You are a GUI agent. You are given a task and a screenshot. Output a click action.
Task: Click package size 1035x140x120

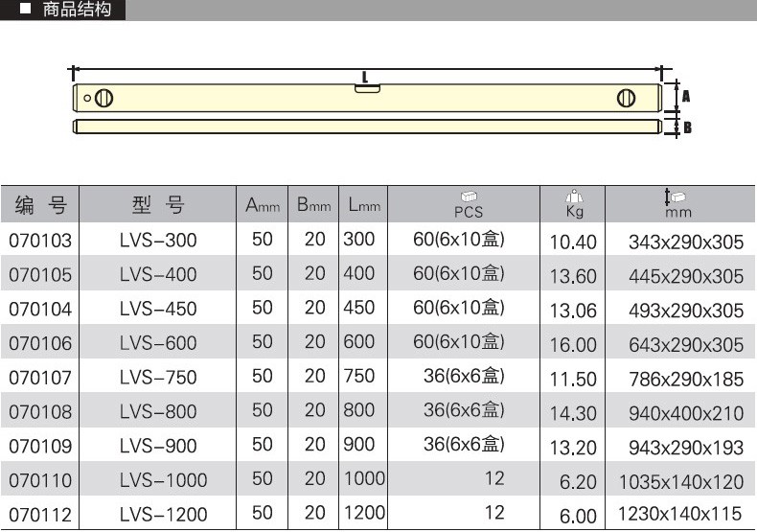point(681,481)
